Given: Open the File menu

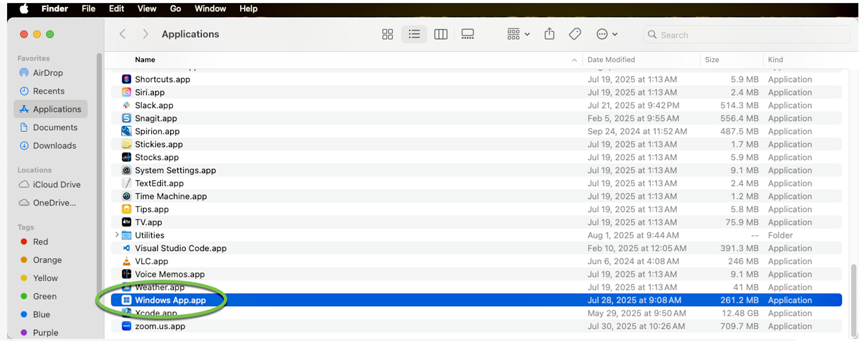Looking at the screenshot, I should (88, 8).
